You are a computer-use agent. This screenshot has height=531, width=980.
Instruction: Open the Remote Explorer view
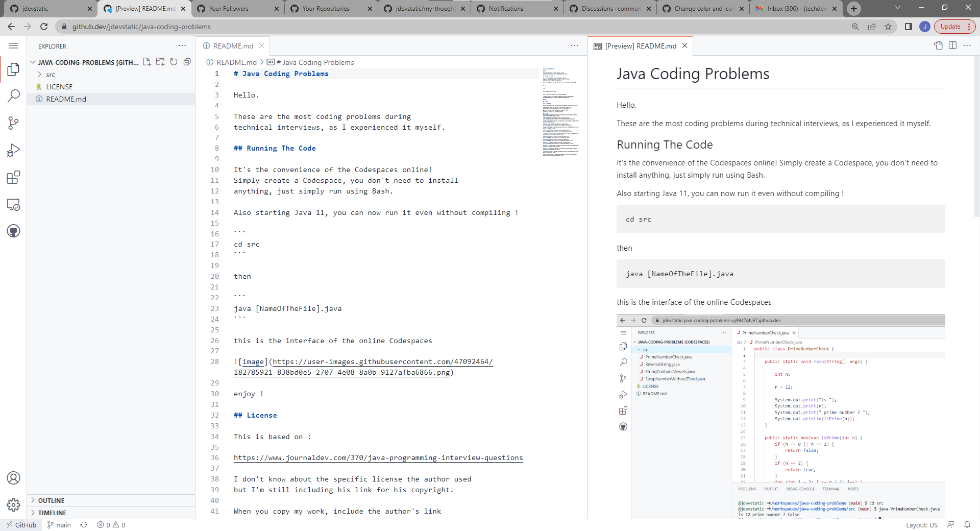point(14,205)
